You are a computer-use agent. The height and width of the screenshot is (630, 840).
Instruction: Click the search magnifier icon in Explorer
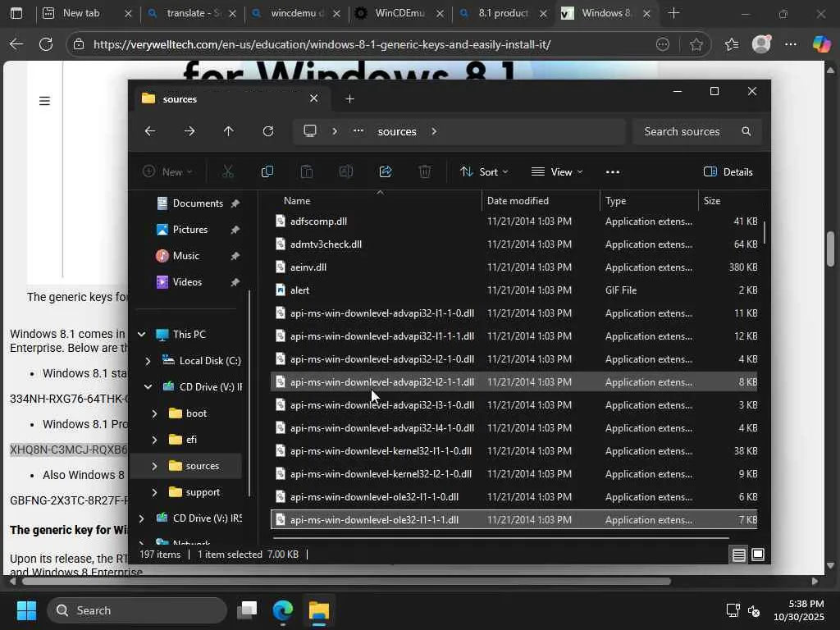pyautogui.click(x=746, y=131)
